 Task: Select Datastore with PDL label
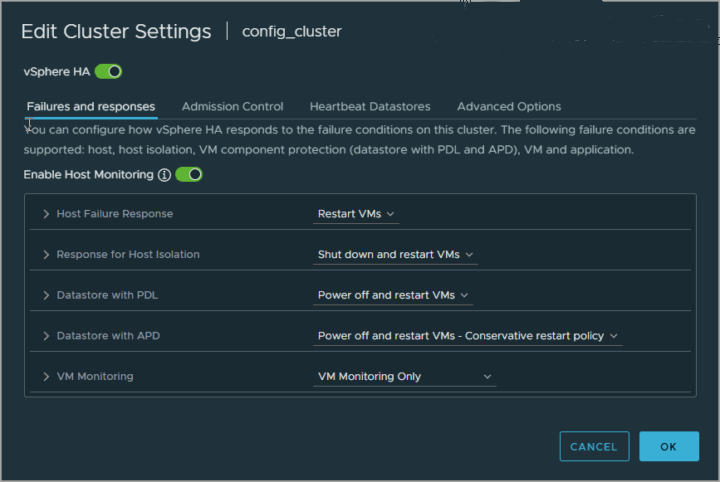pyautogui.click(x=107, y=295)
